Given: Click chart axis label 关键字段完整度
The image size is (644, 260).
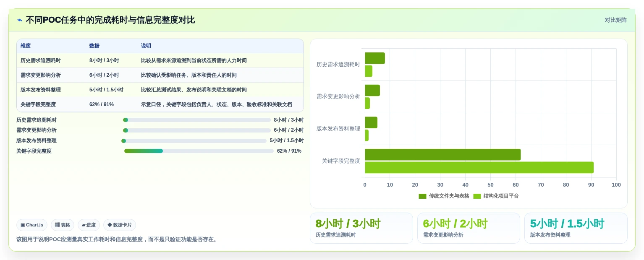Looking at the screenshot, I should (x=341, y=161).
